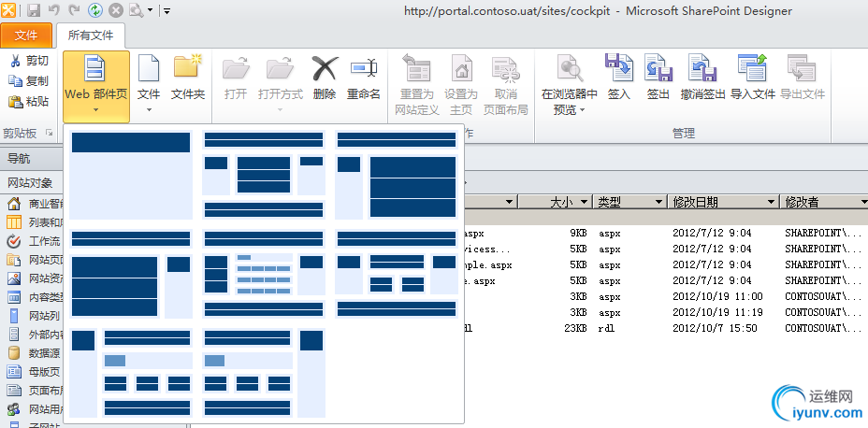Select 工作流 workflow item in navigation
This screenshot has height=428, width=868.
point(36,241)
